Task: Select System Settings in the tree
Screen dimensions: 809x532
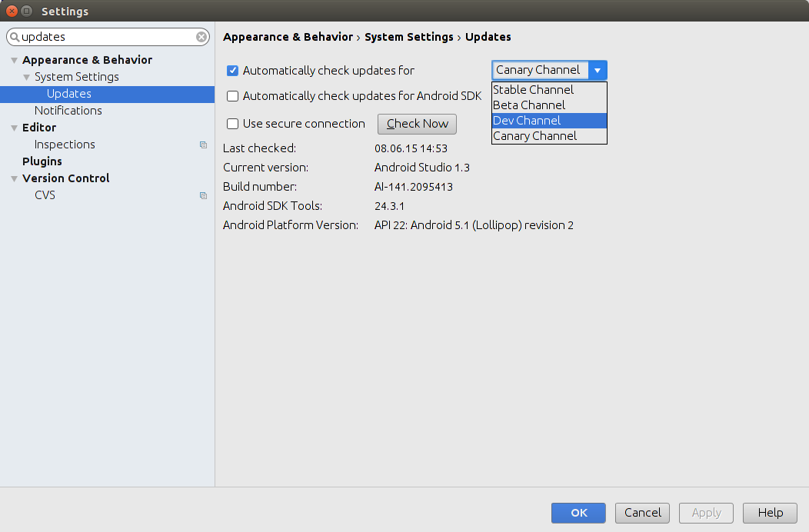Action: tap(76, 77)
